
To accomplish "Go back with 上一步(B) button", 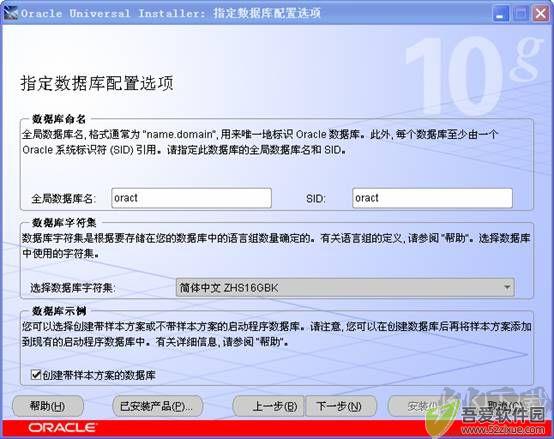I will coord(269,406).
